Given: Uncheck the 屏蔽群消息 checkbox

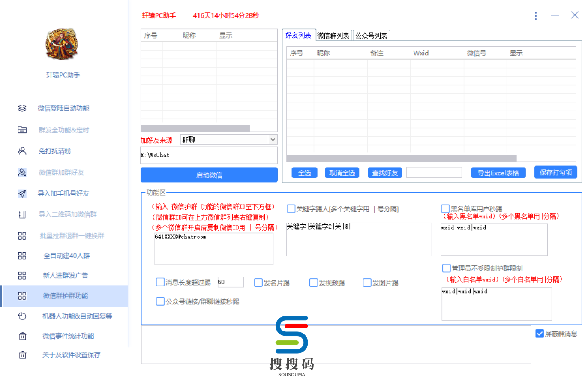Looking at the screenshot, I should click(x=540, y=333).
